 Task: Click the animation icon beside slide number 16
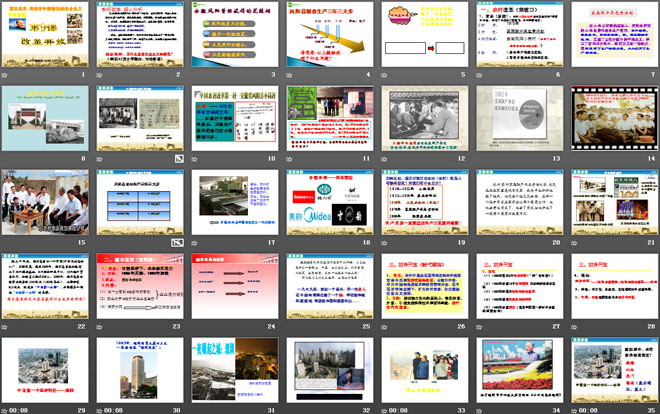click(x=178, y=242)
